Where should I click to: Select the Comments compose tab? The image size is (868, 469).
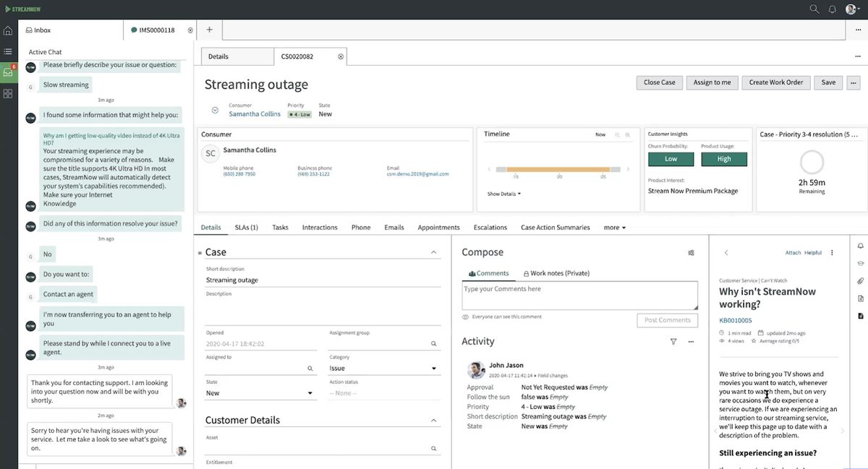[x=489, y=273]
